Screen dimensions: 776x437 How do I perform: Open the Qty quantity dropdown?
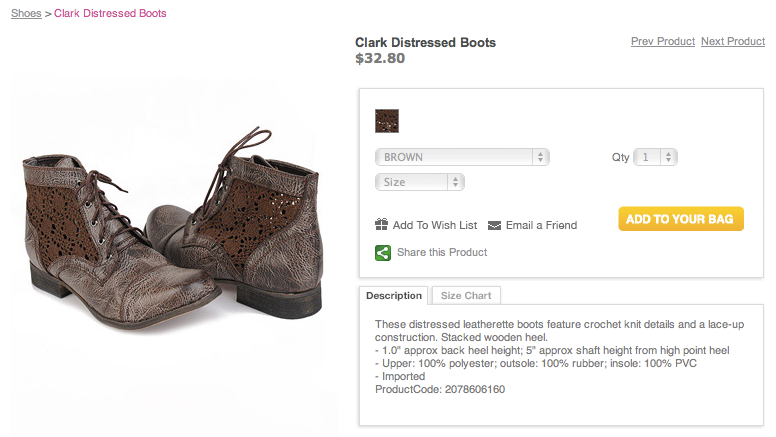(x=657, y=157)
